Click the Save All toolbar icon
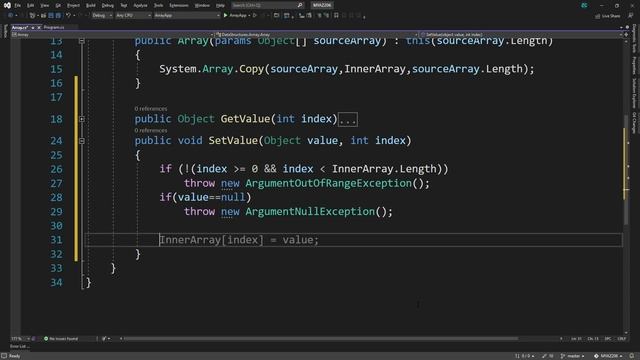Image resolution: width=640 pixels, height=360 pixels. click(x=58, y=16)
